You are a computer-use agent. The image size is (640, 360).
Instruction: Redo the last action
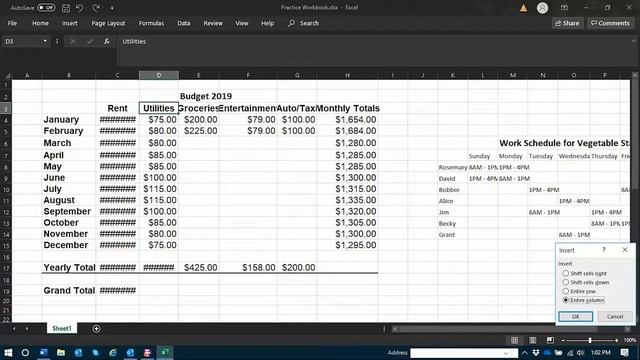[x=96, y=8]
